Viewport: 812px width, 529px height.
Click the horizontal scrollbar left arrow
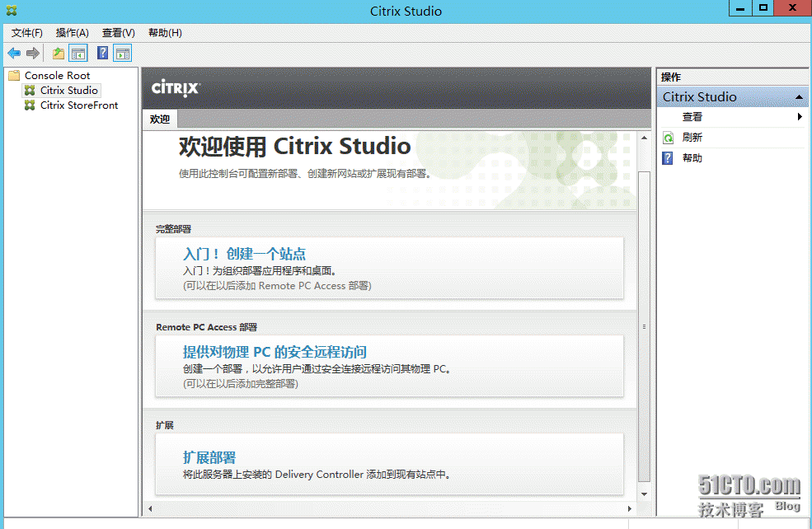coord(150,509)
